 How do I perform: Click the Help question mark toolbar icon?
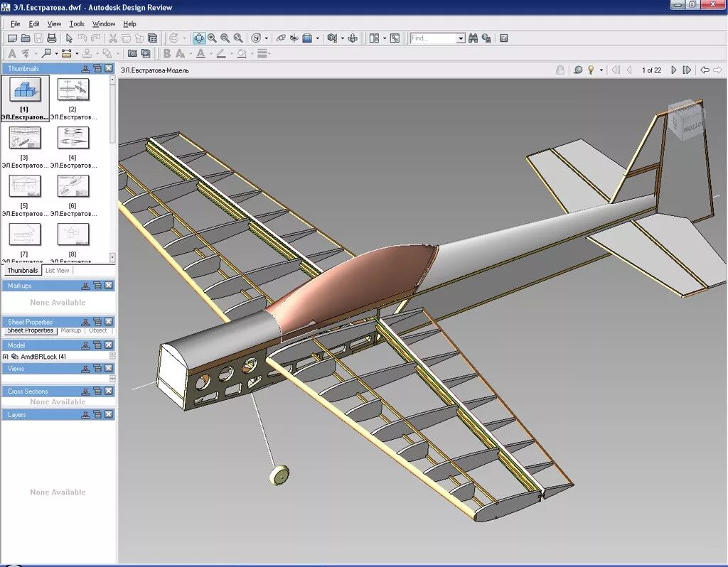504,38
